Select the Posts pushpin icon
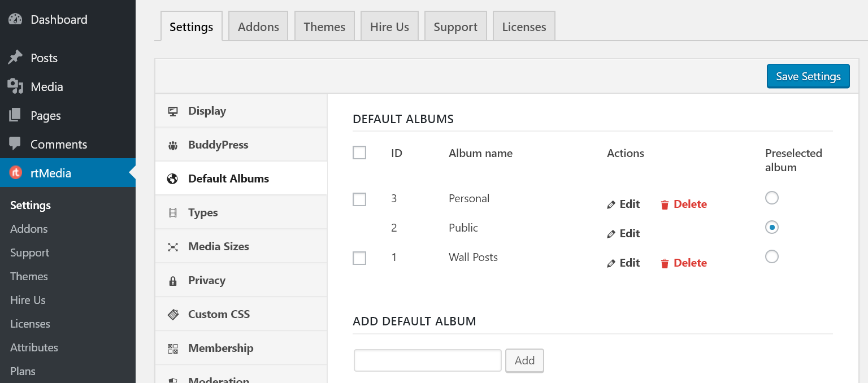868x383 pixels. tap(16, 57)
